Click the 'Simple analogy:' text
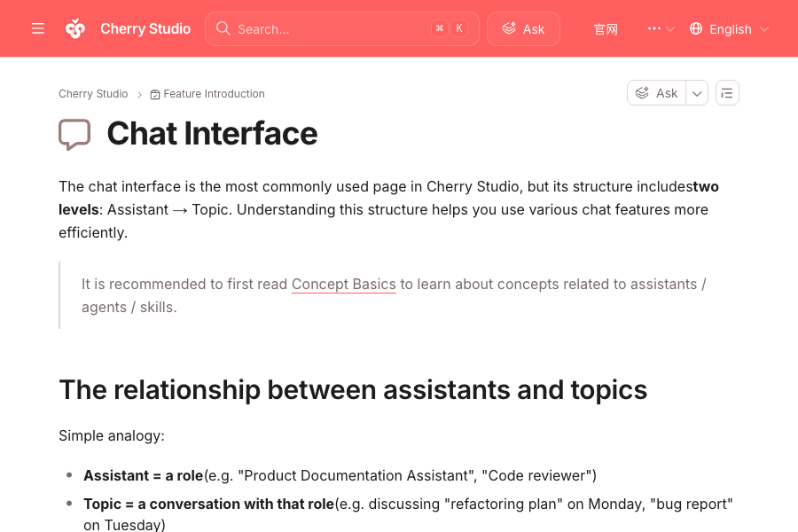798x532 pixels. (x=112, y=435)
